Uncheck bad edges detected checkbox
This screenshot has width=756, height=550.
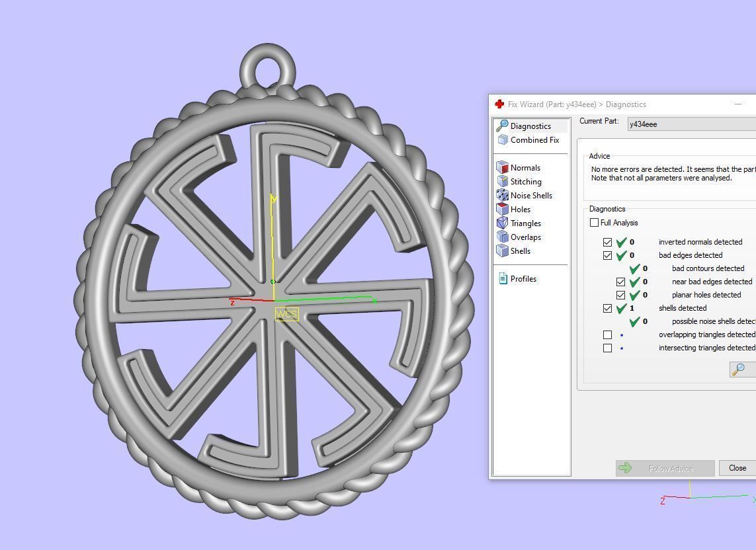tap(607, 255)
